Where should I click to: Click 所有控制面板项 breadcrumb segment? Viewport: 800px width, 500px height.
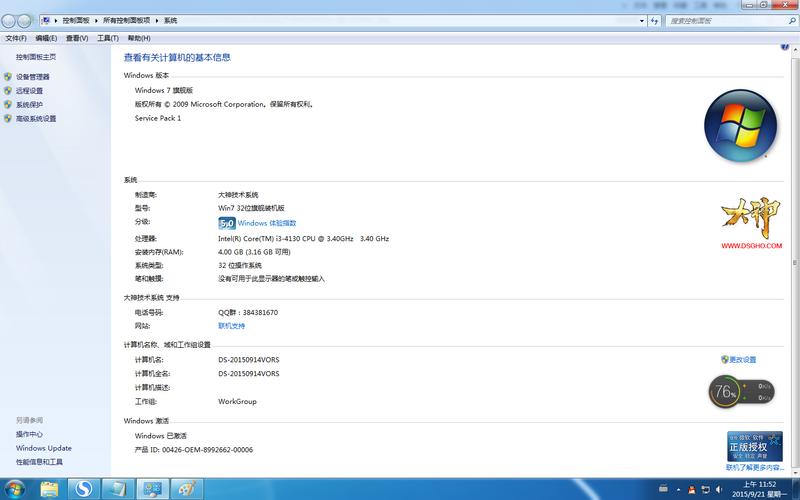(127, 21)
